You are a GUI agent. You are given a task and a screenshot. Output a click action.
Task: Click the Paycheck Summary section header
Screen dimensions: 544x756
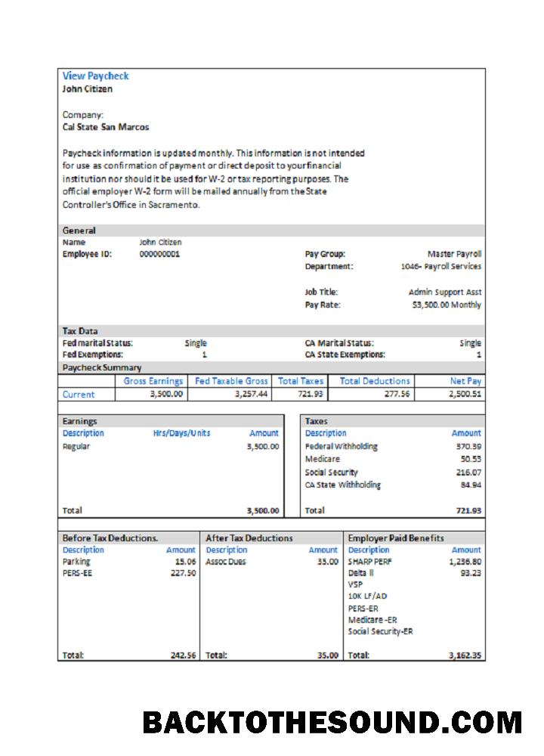[x=271, y=367]
